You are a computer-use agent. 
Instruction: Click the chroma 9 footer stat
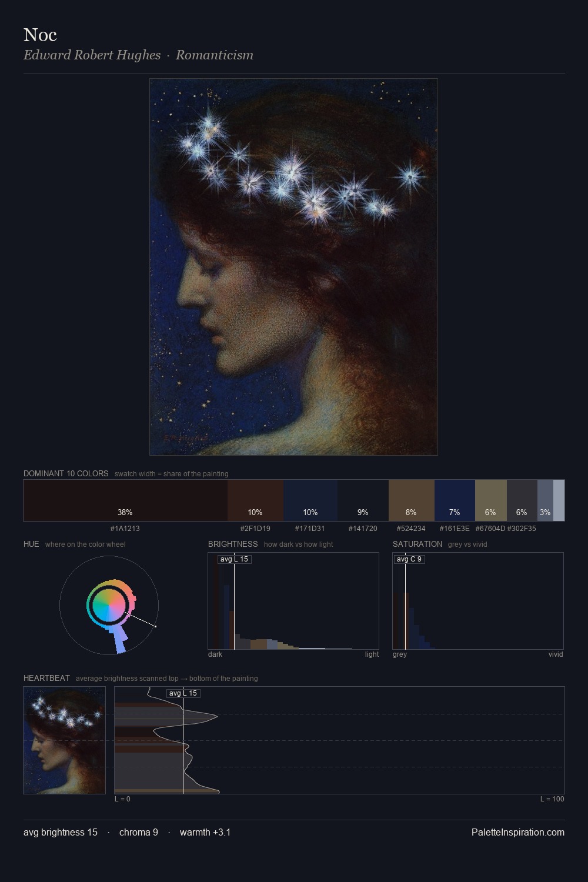(139, 832)
